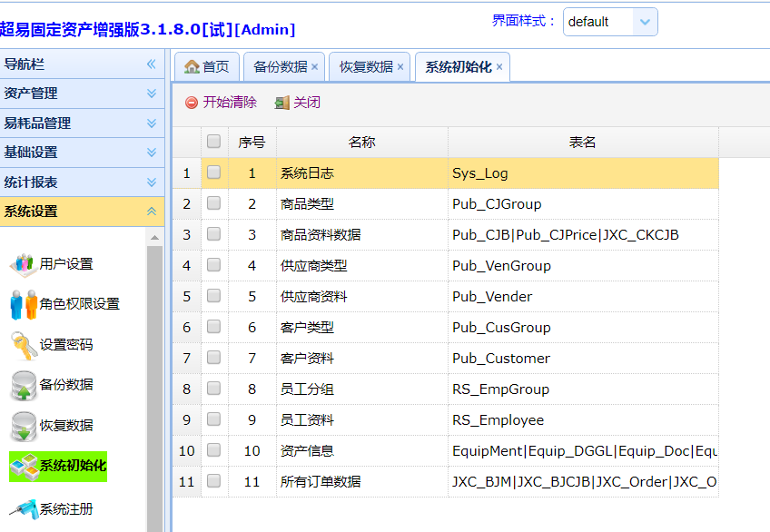Check the 系统日志 row checkbox

tap(213, 172)
